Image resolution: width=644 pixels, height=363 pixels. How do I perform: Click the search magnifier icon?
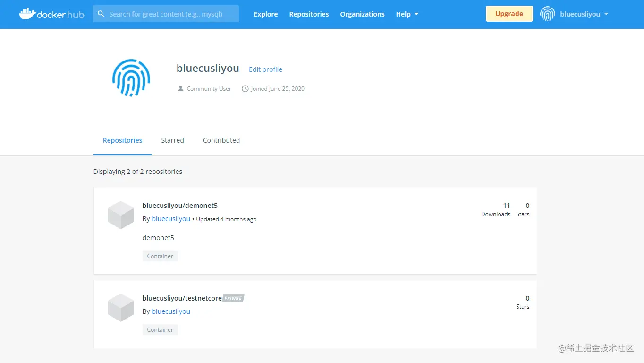click(x=101, y=14)
